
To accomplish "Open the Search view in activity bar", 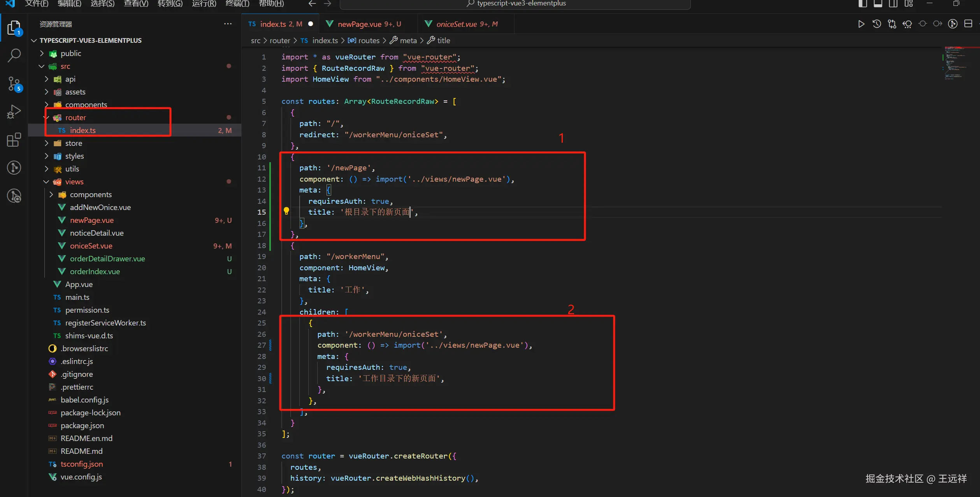I will tap(14, 55).
